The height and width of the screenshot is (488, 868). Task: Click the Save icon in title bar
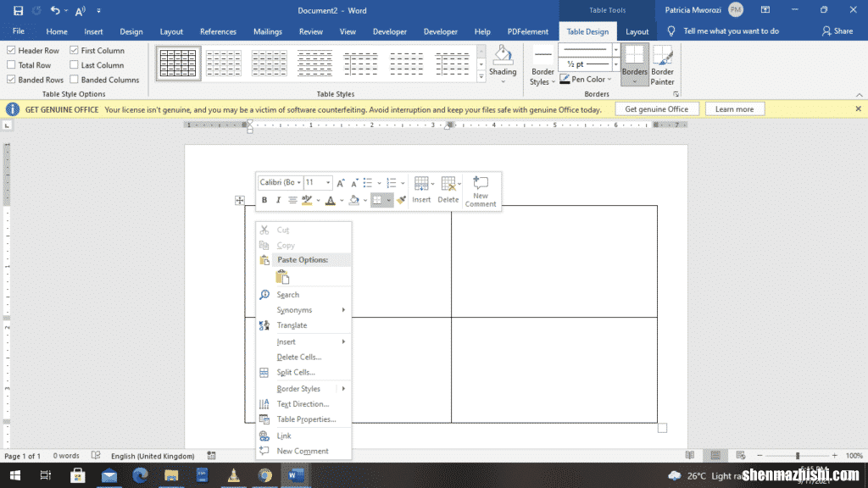click(x=19, y=10)
